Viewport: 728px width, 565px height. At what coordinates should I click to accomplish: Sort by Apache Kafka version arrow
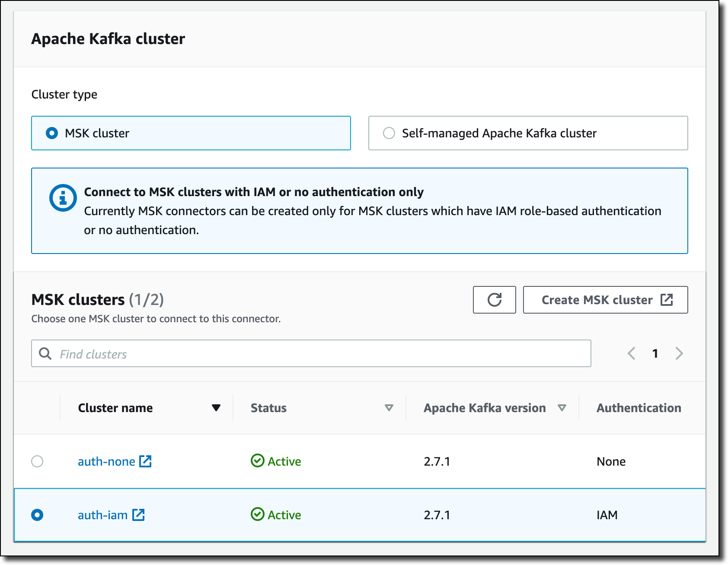(562, 408)
